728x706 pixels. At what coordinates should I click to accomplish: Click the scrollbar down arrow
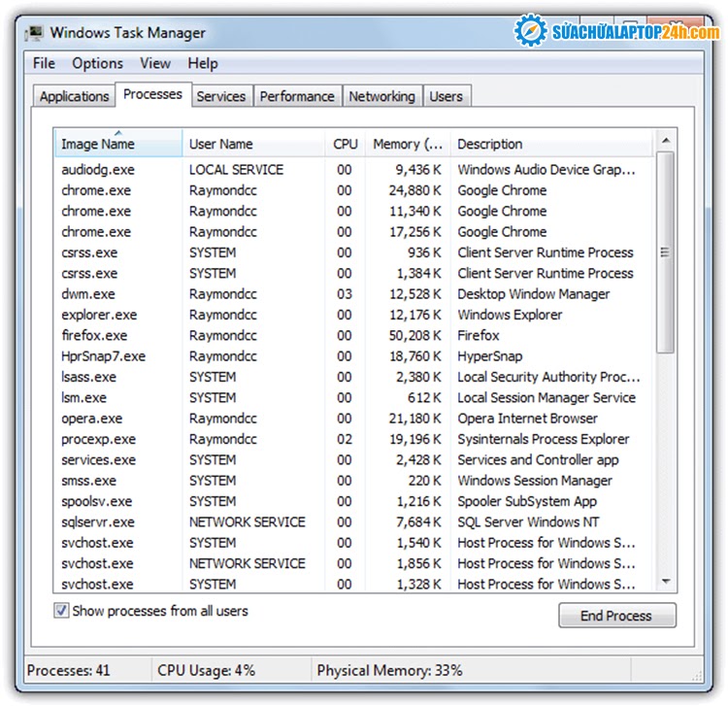666,582
